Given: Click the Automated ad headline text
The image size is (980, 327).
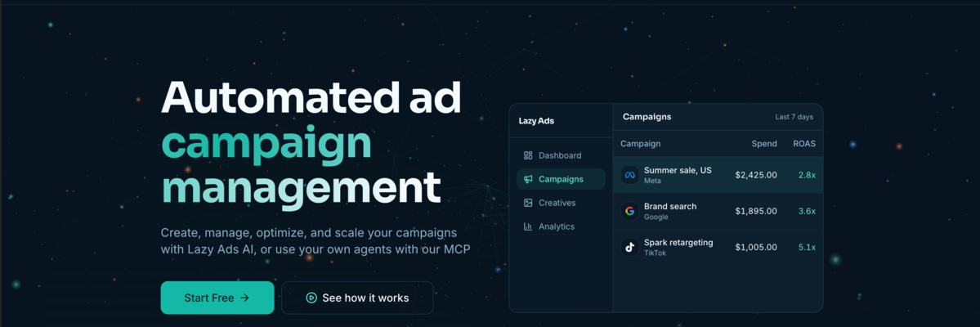Looking at the screenshot, I should click(311, 97).
